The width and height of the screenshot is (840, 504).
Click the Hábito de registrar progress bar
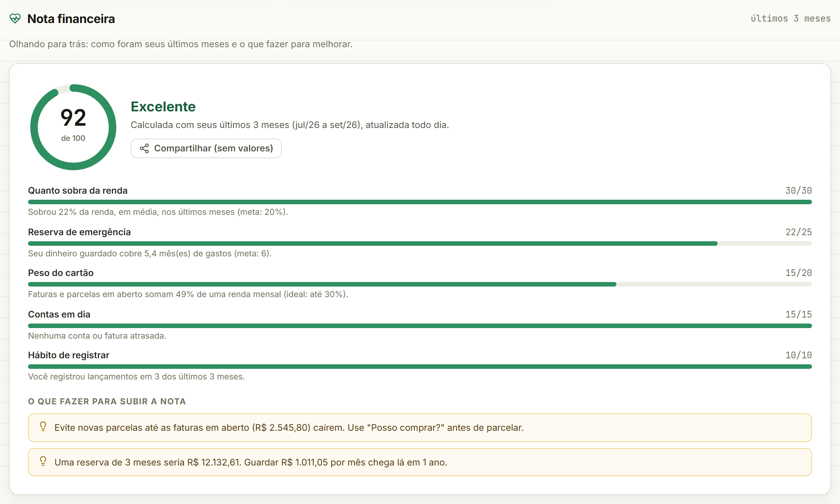pos(420,367)
